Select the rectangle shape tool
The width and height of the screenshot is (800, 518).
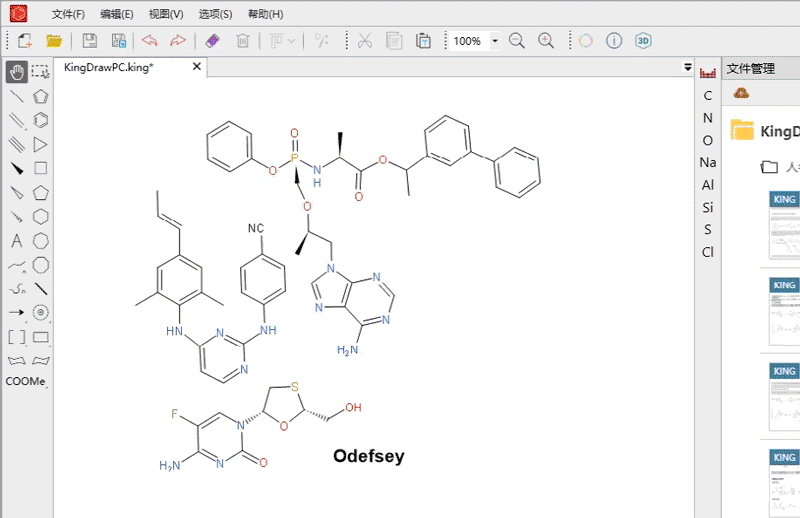click(40, 337)
